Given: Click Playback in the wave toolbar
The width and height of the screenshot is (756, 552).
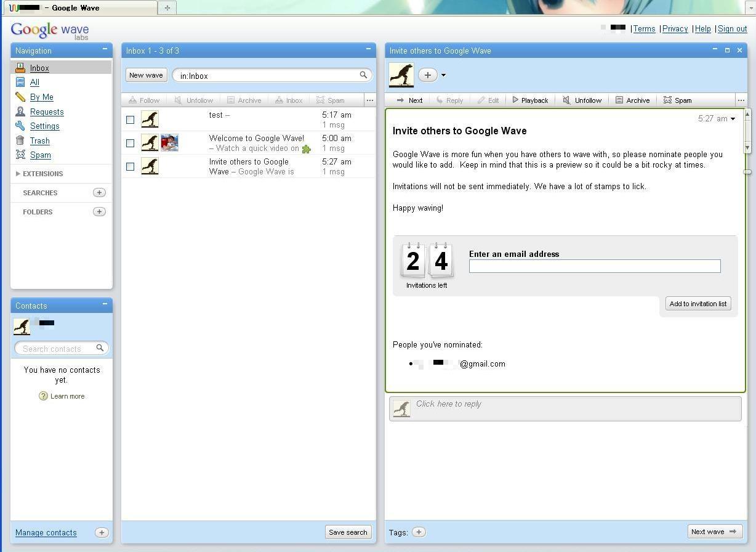Looking at the screenshot, I should [x=530, y=100].
